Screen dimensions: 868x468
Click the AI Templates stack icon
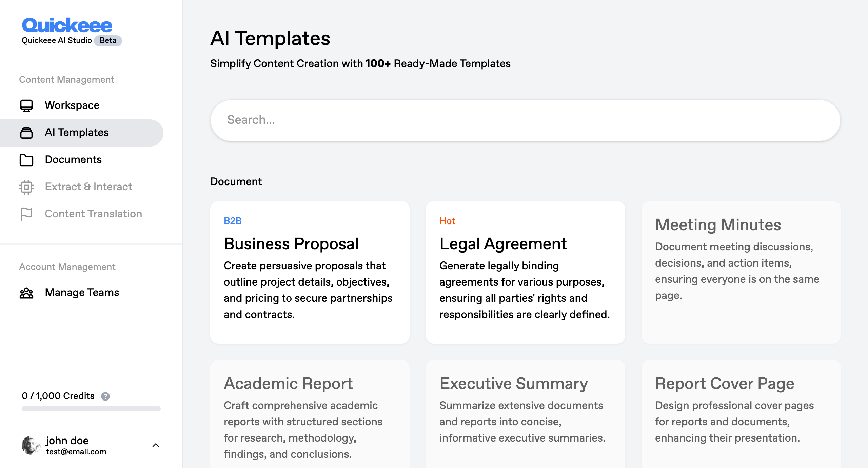click(26, 133)
